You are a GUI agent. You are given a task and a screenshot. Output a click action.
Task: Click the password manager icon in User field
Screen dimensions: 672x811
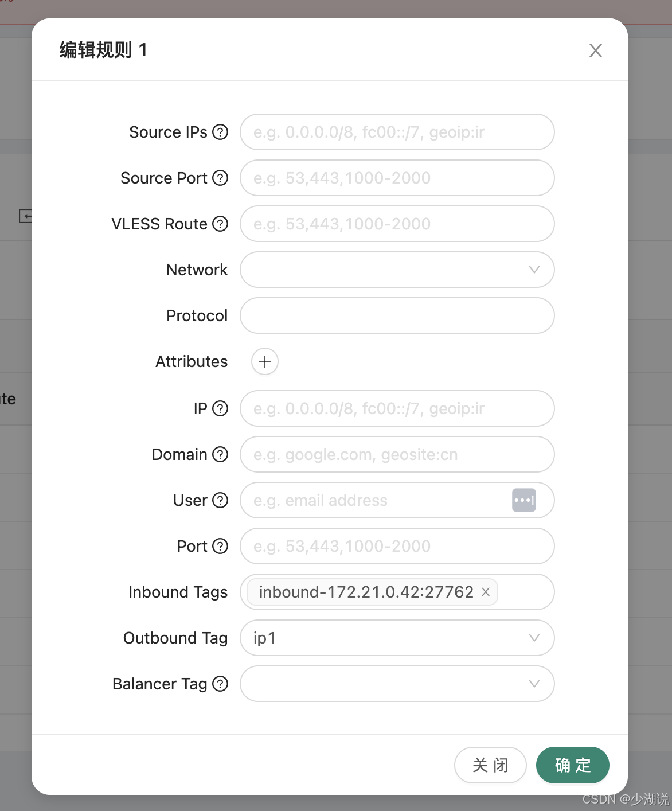pyautogui.click(x=524, y=500)
